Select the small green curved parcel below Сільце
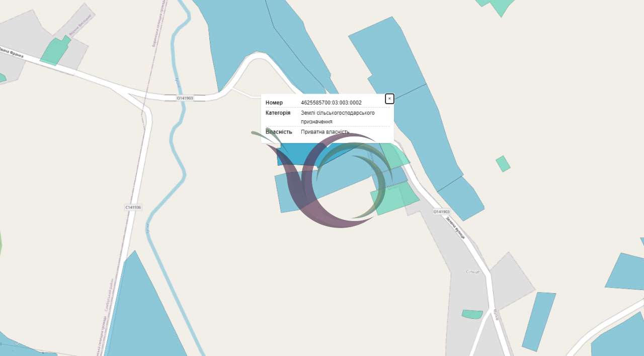This screenshot has height=356, width=644. pyautogui.click(x=472, y=314)
